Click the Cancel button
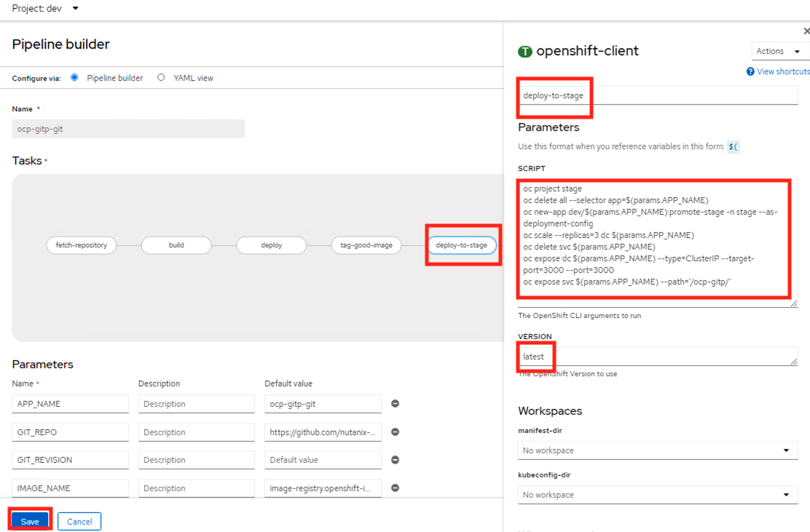Image resolution: width=810 pixels, height=532 pixels. click(79, 521)
